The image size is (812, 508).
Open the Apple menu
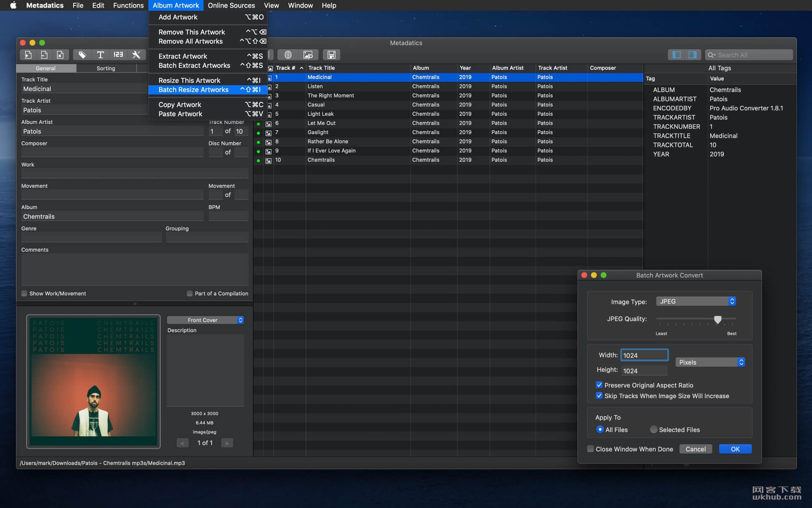13,5
